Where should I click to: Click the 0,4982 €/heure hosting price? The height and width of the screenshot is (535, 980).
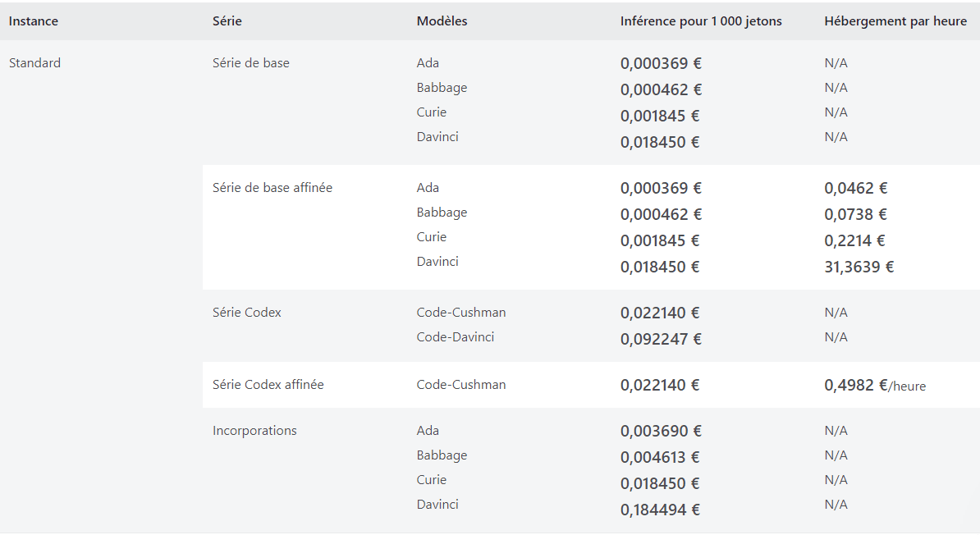874,385
